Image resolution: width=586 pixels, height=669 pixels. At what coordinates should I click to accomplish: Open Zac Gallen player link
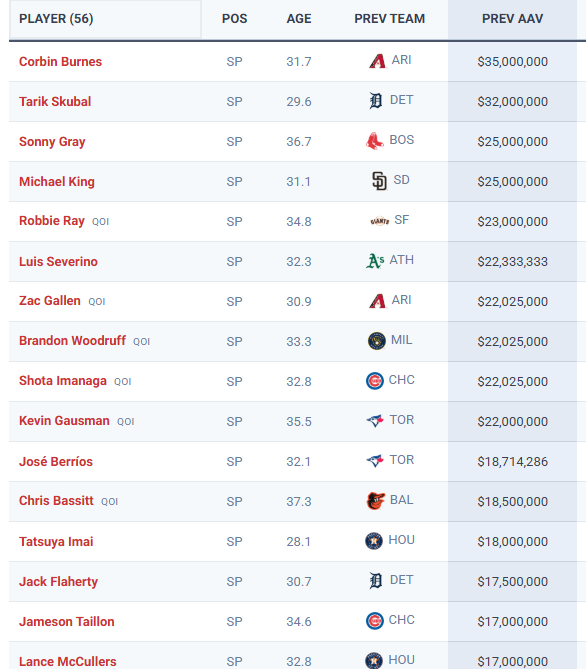pyautogui.click(x=50, y=301)
